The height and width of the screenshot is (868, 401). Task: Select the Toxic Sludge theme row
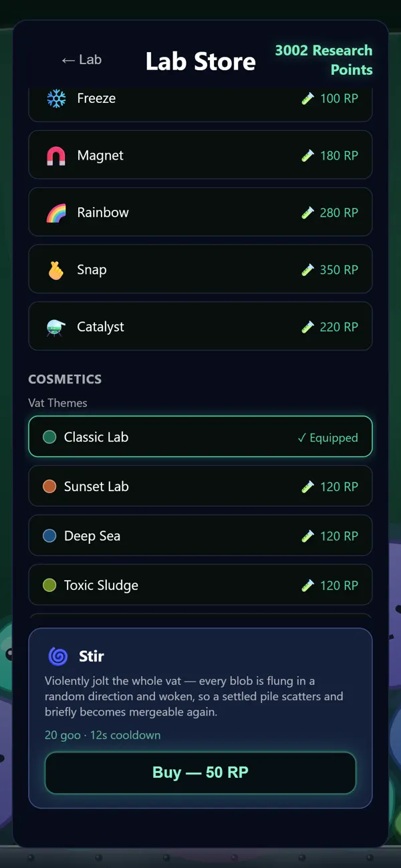pos(200,585)
